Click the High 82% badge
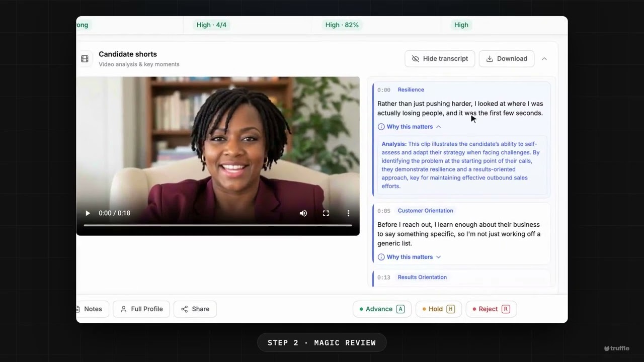Image resolution: width=644 pixels, height=362 pixels. click(x=342, y=25)
